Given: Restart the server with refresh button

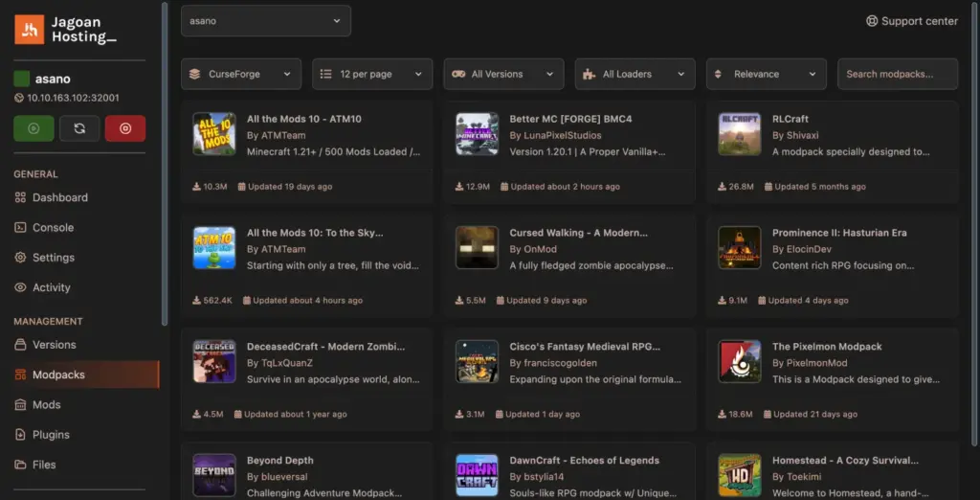Looking at the screenshot, I should (79, 128).
